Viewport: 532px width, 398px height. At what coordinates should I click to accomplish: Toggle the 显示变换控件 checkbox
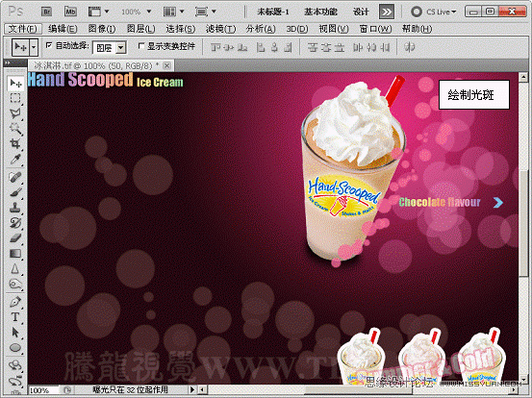(x=141, y=45)
